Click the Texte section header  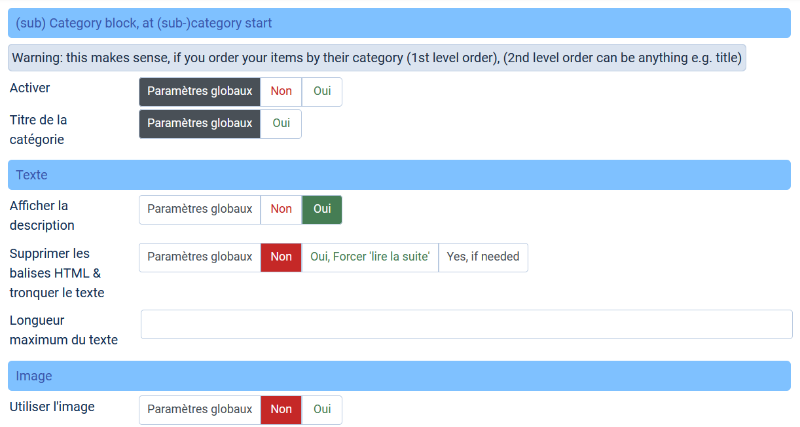399,175
